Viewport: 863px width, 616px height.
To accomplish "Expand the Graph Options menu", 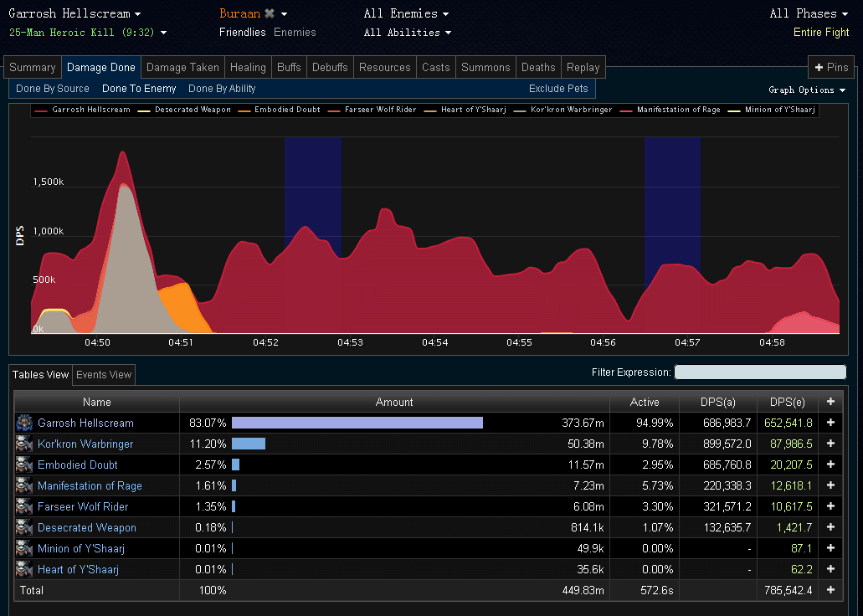I will (806, 90).
